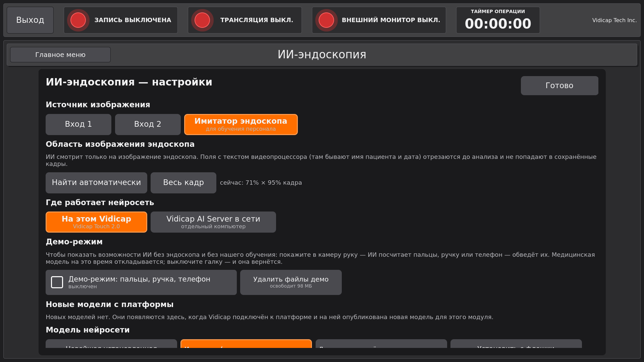This screenshot has height=362, width=644.
Task: Select «Вход 1» image source
Action: pos(78,124)
